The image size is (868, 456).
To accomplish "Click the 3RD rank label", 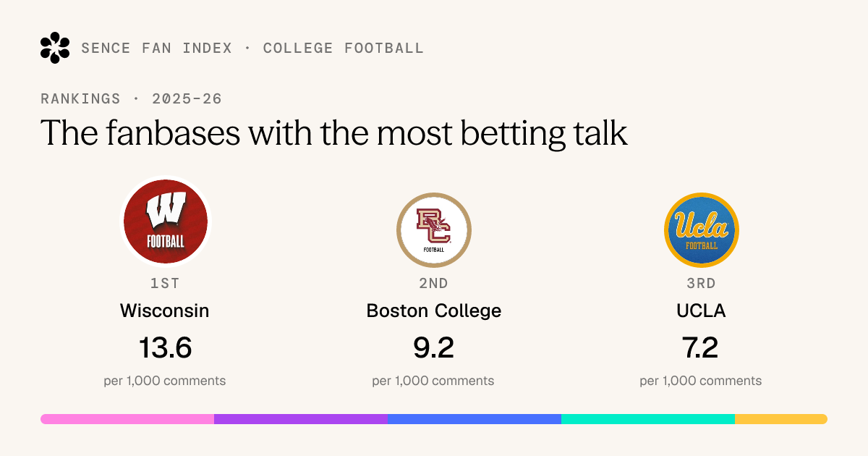I will pos(701,284).
